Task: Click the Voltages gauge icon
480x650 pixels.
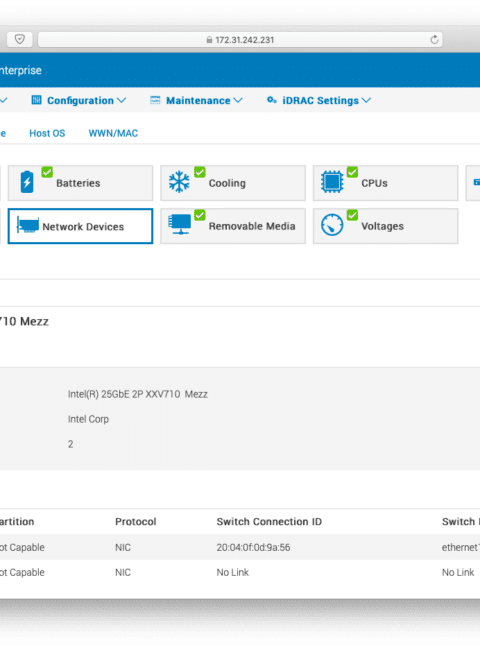Action: 332,225
